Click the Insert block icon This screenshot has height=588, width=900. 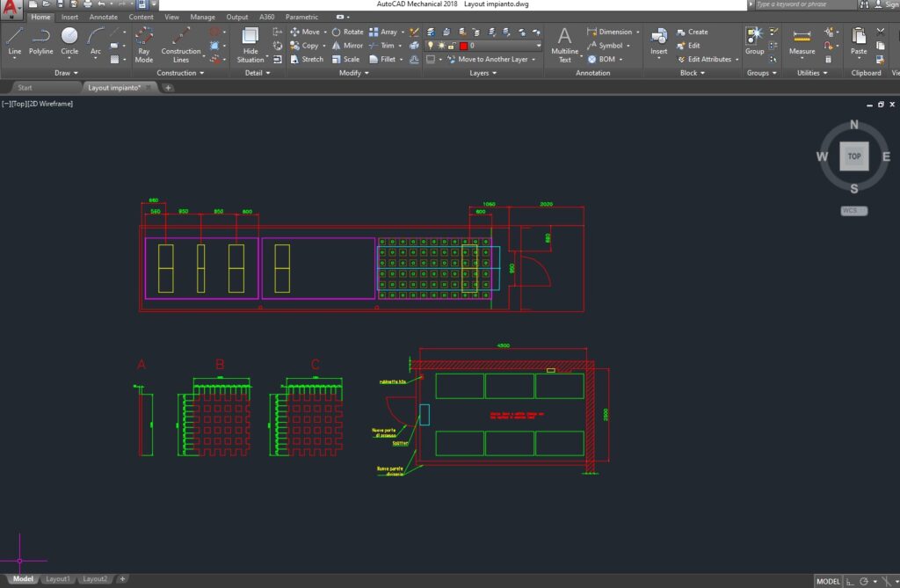659,41
